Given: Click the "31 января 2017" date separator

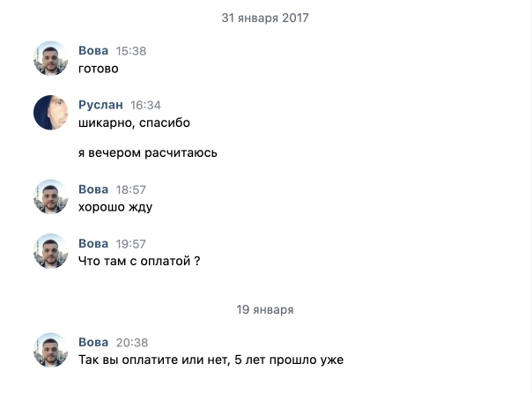Looking at the screenshot, I should (265, 18).
